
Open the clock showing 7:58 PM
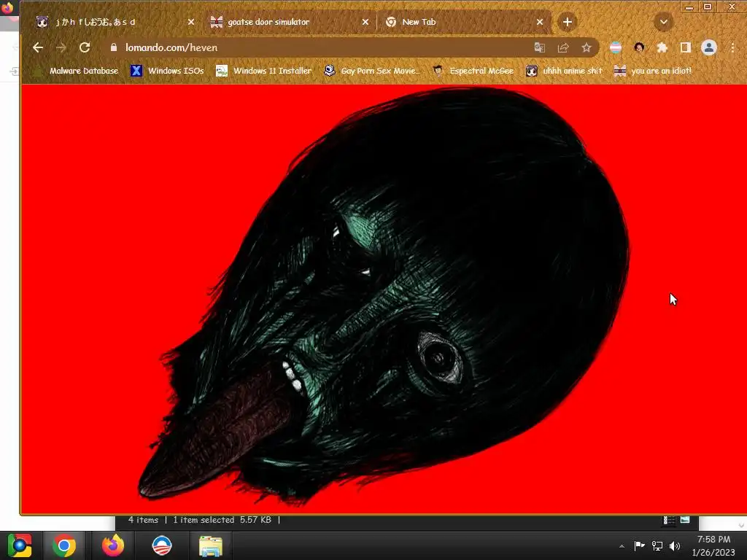pyautogui.click(x=713, y=545)
